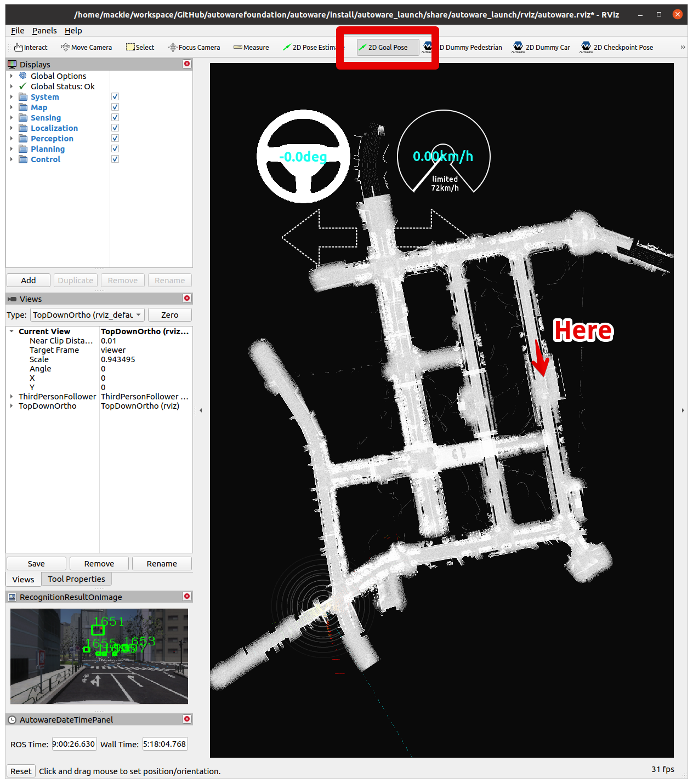Viewport: 693px width, 784px height.
Task: Select the Target Frame value viewer
Action: click(113, 350)
